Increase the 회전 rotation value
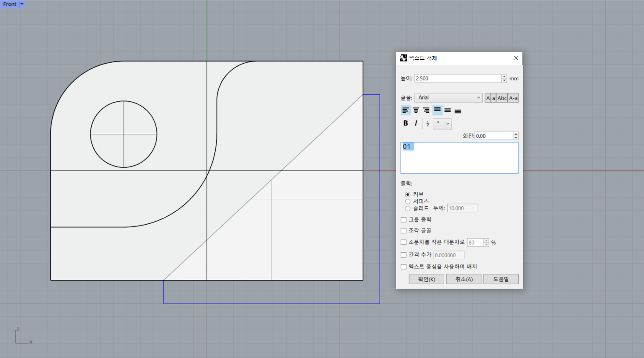 [516, 134]
